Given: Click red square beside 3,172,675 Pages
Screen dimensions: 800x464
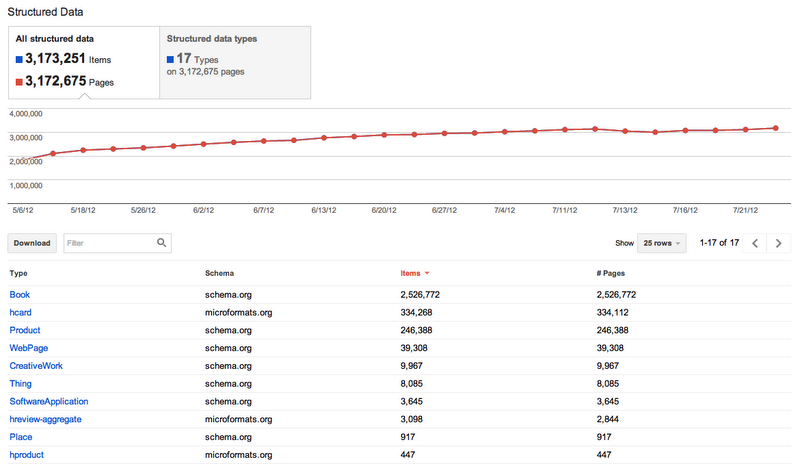Looking at the screenshot, I should pos(20,81).
